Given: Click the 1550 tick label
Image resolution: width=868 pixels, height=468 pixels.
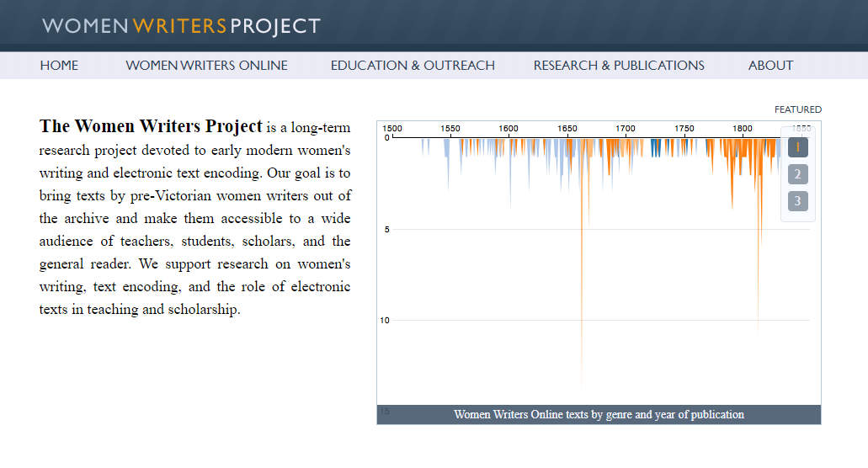Looking at the screenshot, I should (450, 128).
